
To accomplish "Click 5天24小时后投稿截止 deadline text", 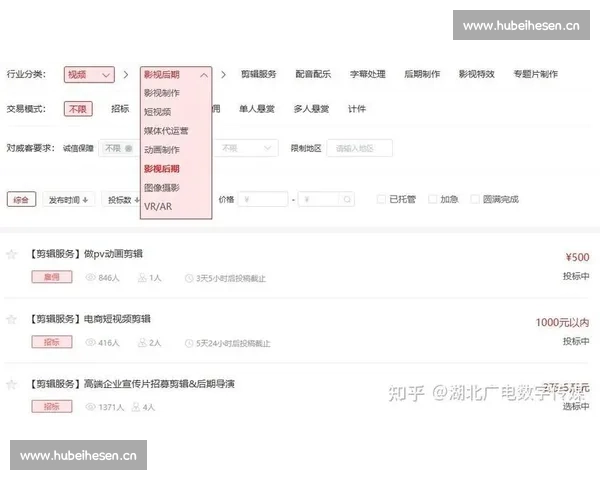I will [x=233, y=343].
